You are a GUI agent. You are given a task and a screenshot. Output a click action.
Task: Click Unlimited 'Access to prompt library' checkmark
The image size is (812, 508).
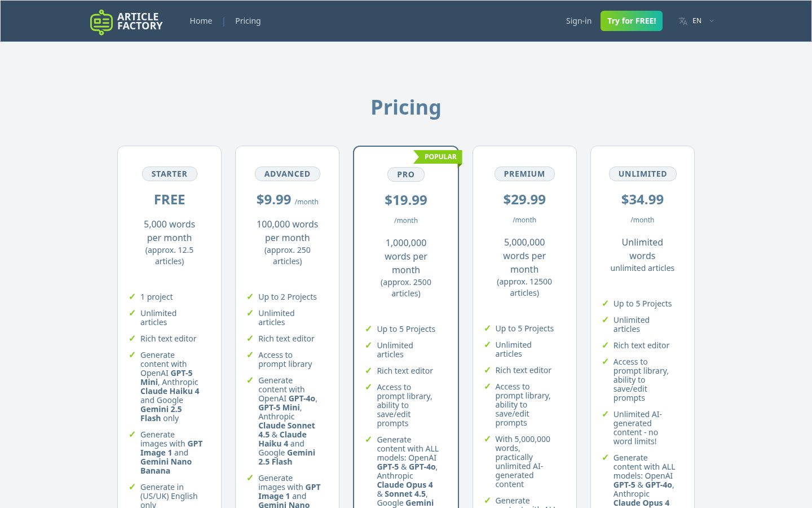605,362
